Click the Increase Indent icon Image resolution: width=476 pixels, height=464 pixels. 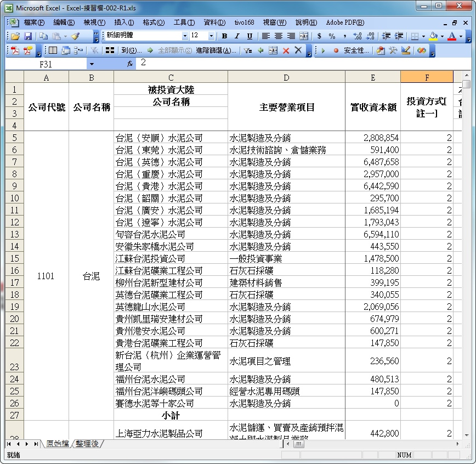click(x=399, y=36)
